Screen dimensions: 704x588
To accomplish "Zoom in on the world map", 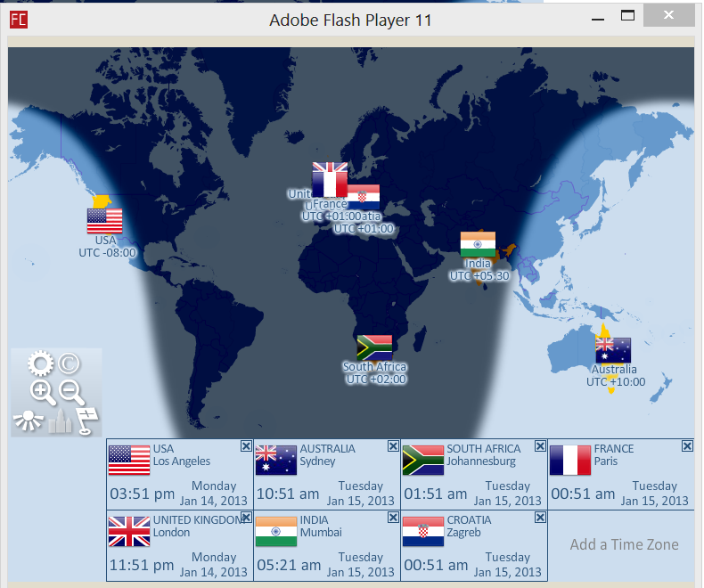I will coord(42,392).
